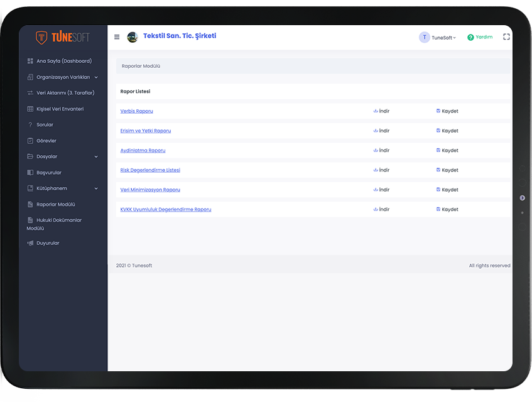Click save icon for Erisim ve Yetki Raporu
Viewport: 532px width, 402px height.
[x=438, y=131]
